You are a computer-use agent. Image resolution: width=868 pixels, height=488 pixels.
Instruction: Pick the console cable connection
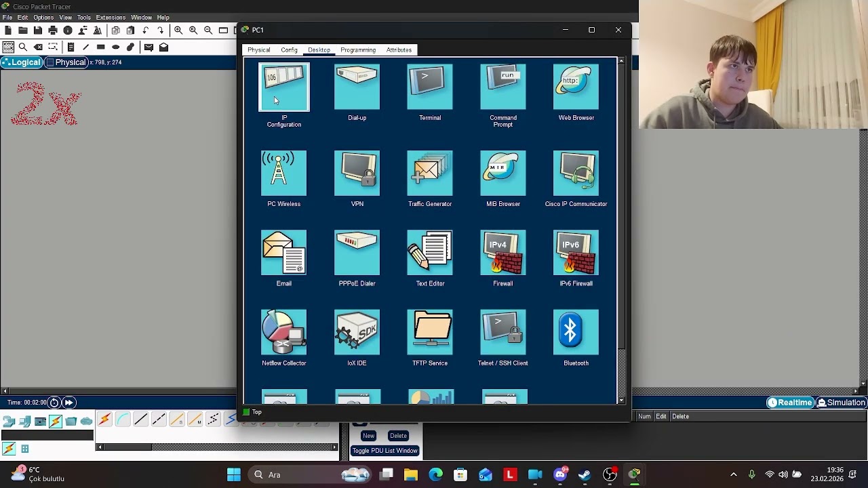point(123,420)
